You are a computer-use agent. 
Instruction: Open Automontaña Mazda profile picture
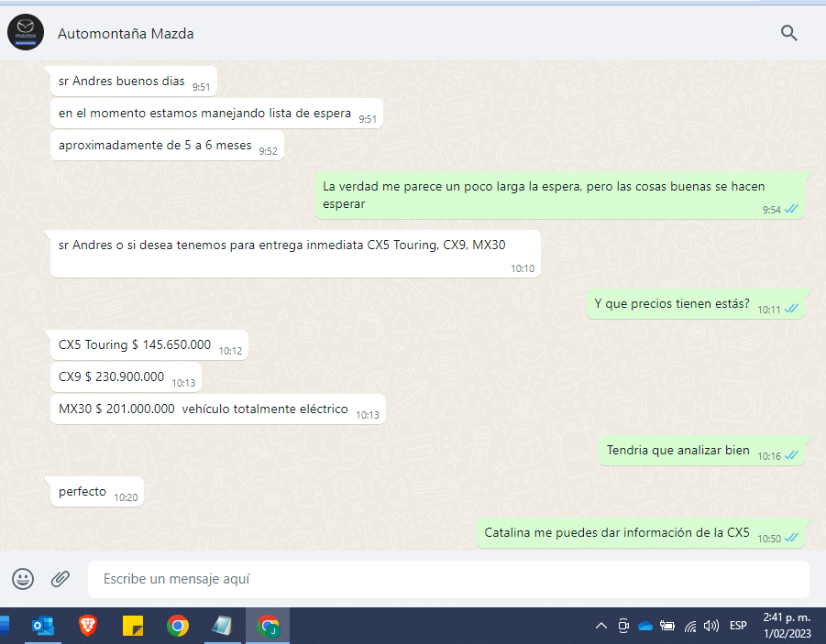pyautogui.click(x=26, y=32)
